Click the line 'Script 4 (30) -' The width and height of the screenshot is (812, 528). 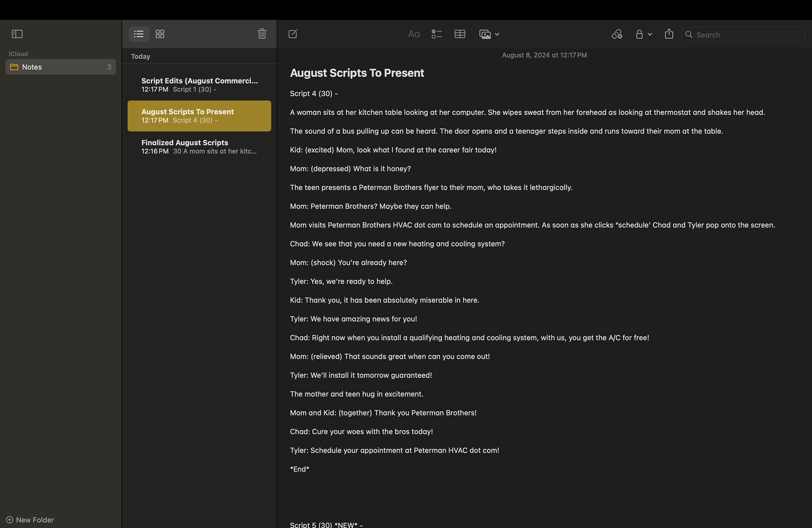(x=314, y=93)
